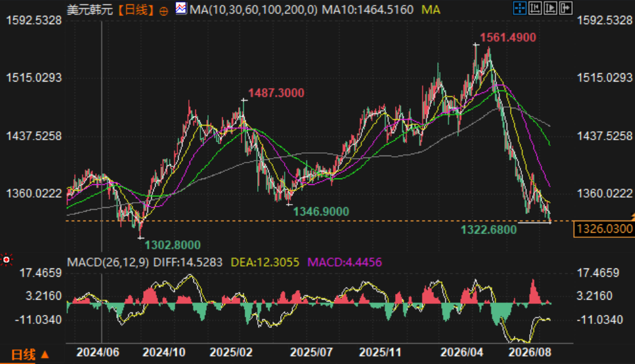
Task: Click the 1561.4900 high price label
Action: coord(508,38)
